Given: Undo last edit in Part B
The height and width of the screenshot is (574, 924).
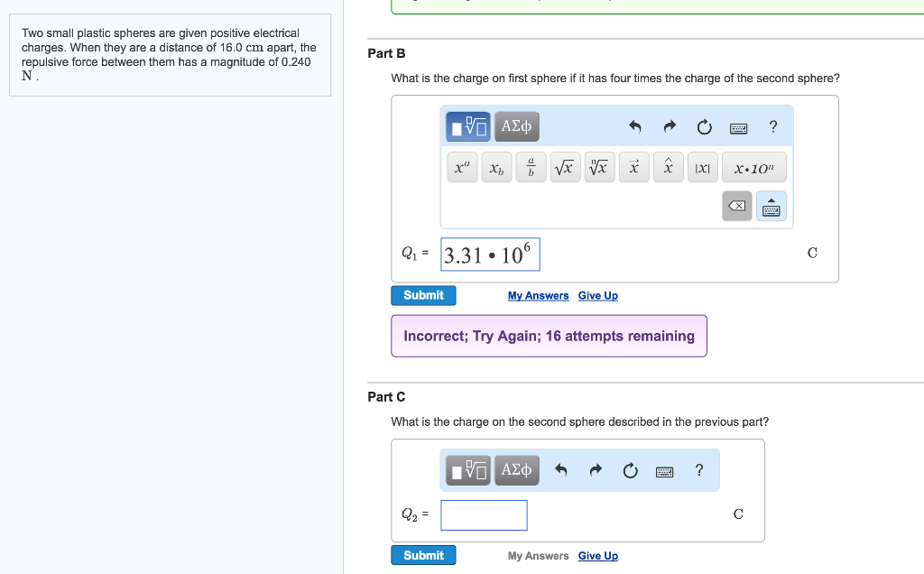Looking at the screenshot, I should click(634, 127).
